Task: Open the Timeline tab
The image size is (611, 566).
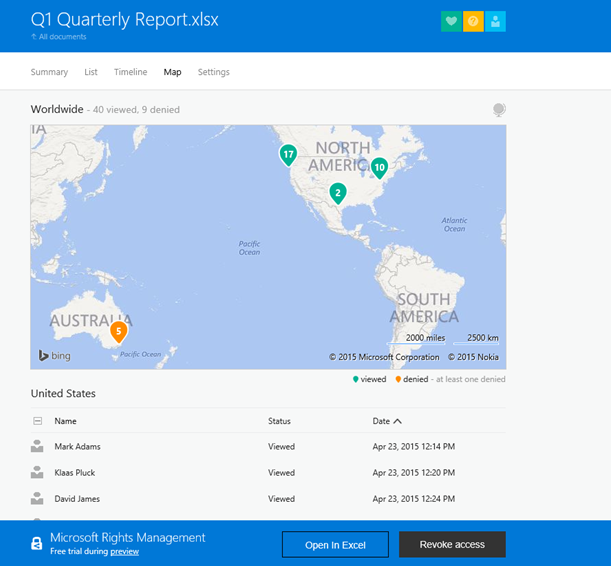Action: coord(130,72)
